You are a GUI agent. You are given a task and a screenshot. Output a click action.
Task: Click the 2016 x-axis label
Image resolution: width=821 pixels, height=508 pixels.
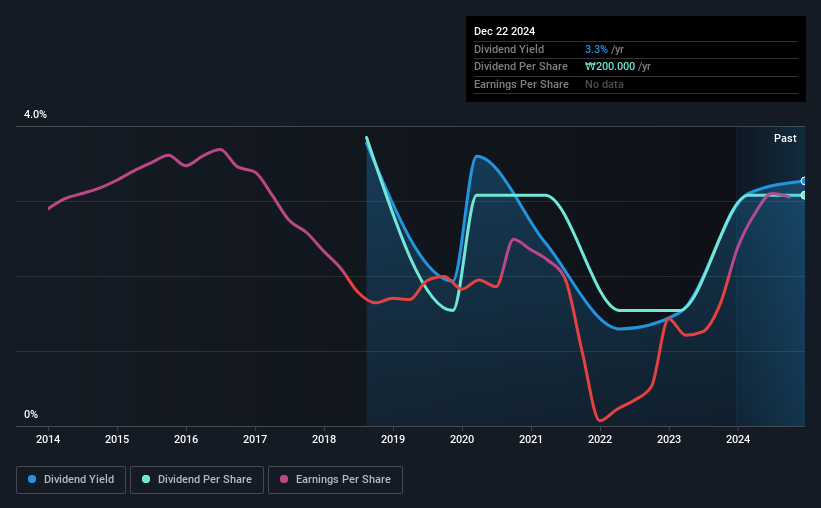tap(186, 439)
